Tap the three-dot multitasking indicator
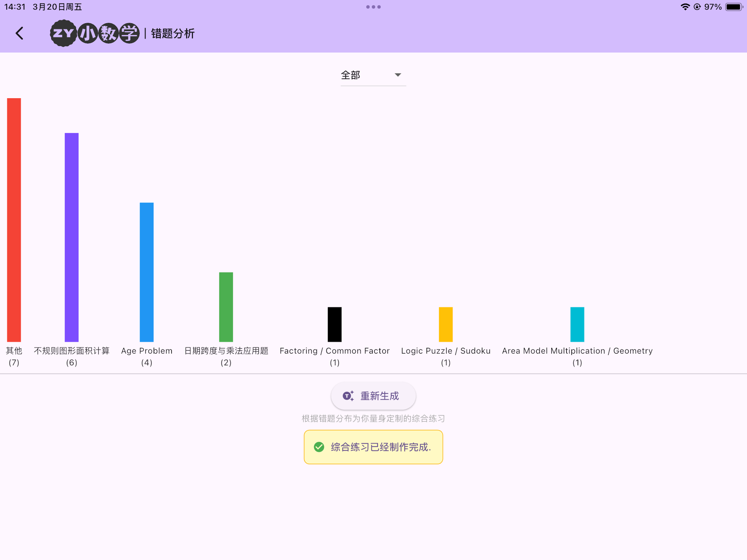 (373, 7)
